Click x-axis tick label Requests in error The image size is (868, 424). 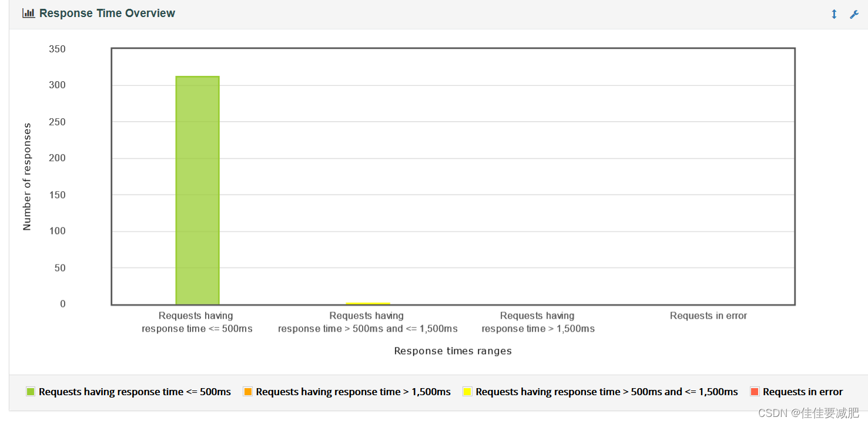click(708, 316)
